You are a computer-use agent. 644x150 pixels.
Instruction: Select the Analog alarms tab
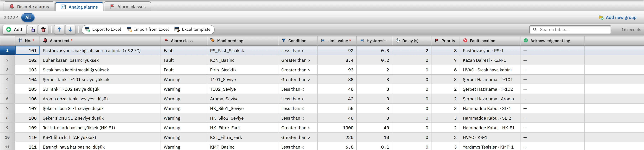(79, 7)
